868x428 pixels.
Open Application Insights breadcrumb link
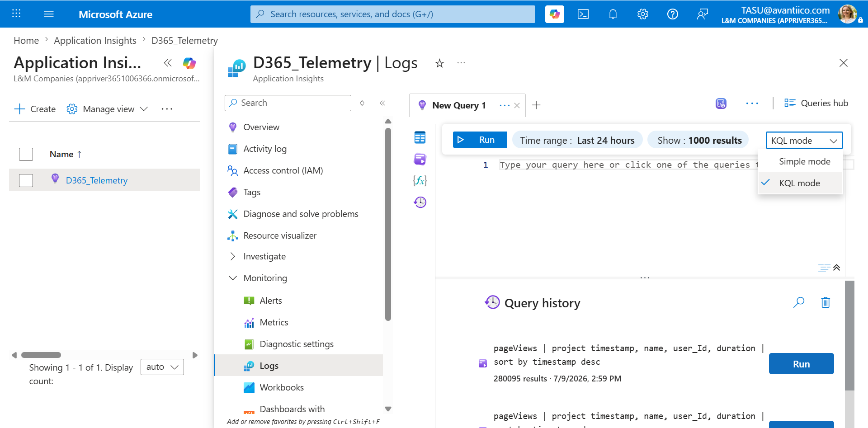95,40
